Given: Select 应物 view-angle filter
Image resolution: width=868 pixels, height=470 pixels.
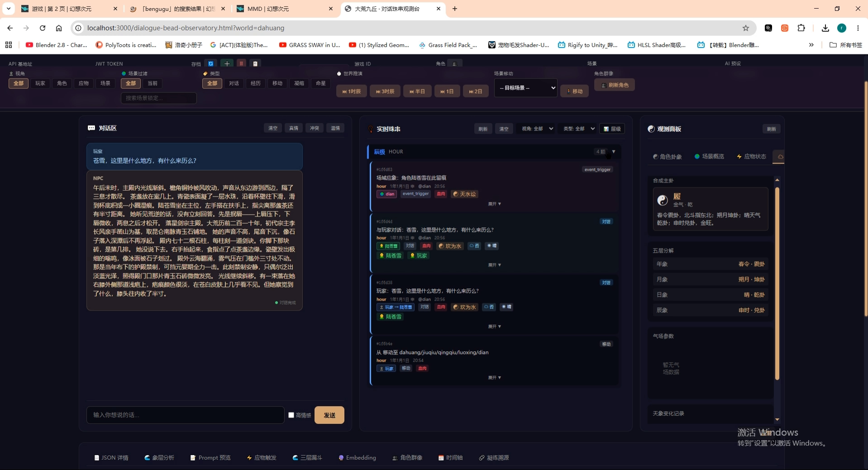Looking at the screenshot, I should [x=84, y=83].
